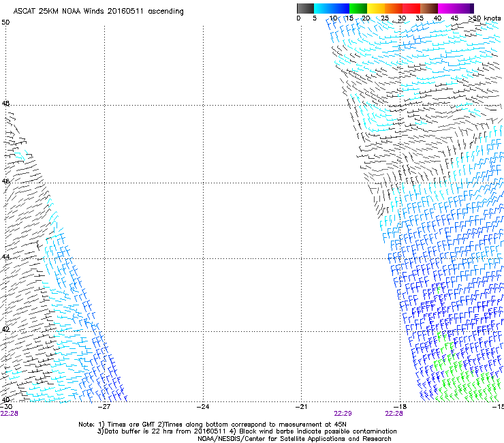
Task: Pick the red 30-35 knots color bar segment
Action: coord(411,8)
